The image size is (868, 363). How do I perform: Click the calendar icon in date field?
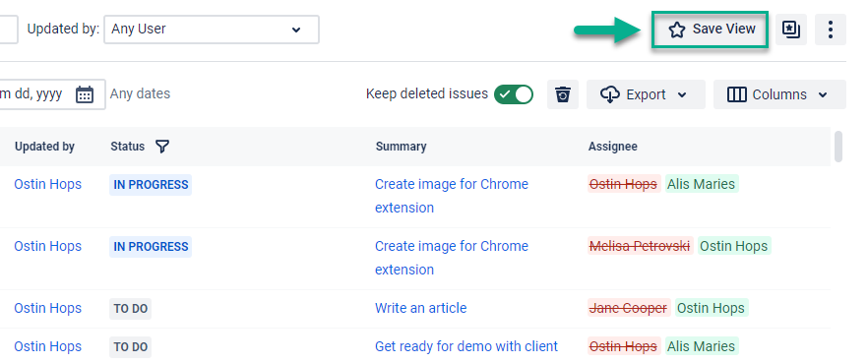(85, 94)
